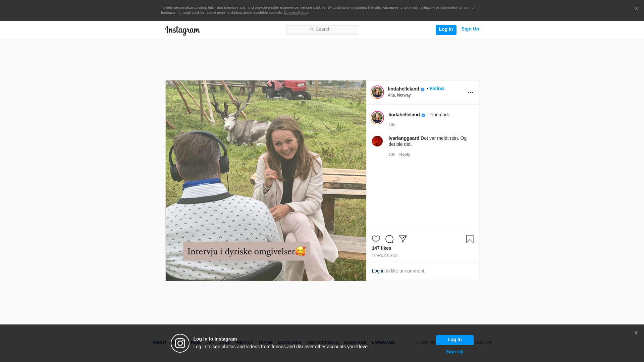View the 147 likes
Screen dimensions: 644x362
click(381, 248)
